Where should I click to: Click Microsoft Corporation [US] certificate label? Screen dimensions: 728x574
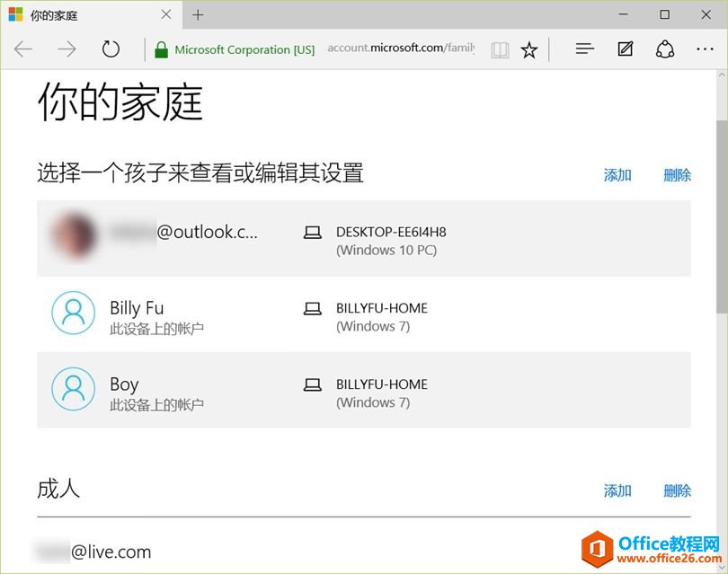(x=244, y=49)
